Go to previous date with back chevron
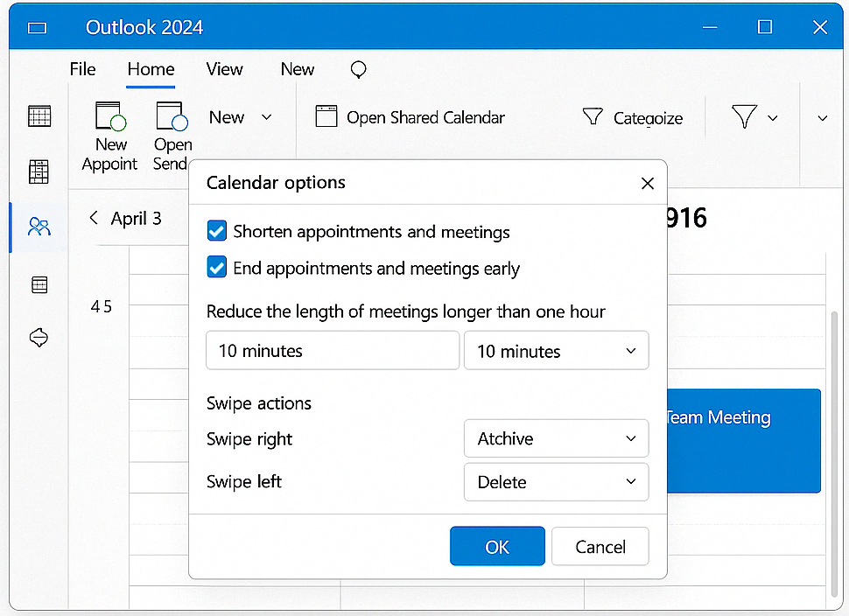The height and width of the screenshot is (616, 849). [93, 218]
